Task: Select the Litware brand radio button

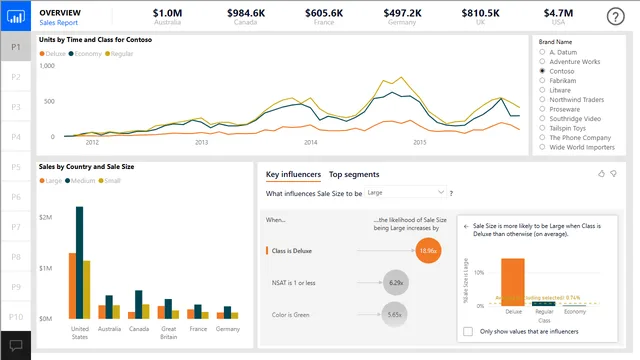Action: point(542,90)
